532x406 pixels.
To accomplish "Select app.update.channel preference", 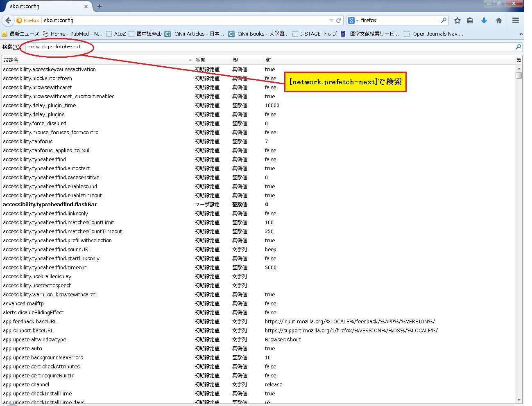I will click(x=258, y=385).
